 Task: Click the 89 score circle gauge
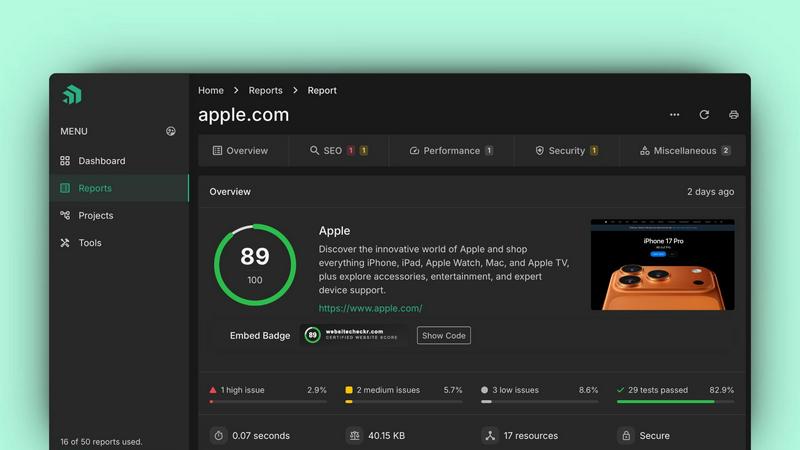(255, 265)
